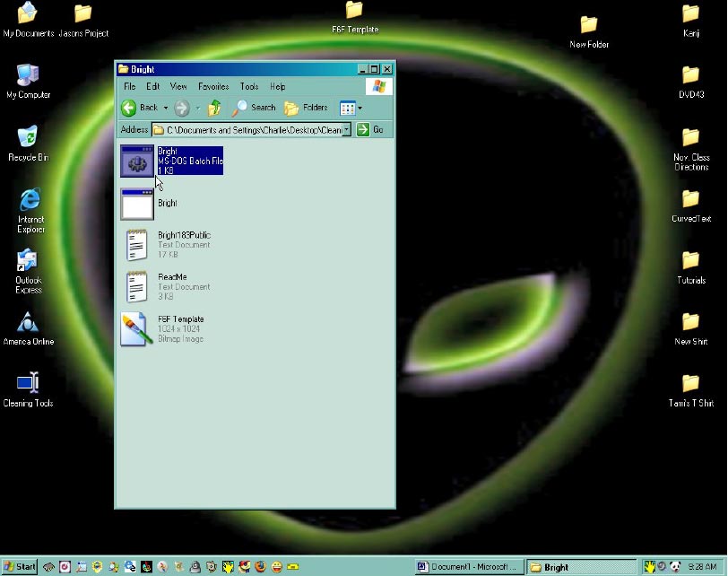This screenshot has height=576, width=728.
Task: Click the Start button
Action: click(20, 566)
